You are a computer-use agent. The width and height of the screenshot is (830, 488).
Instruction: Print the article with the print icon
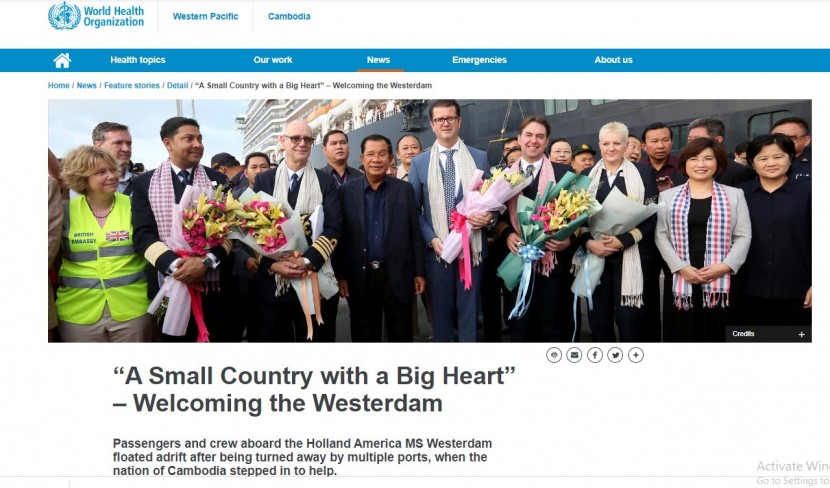[x=554, y=355]
